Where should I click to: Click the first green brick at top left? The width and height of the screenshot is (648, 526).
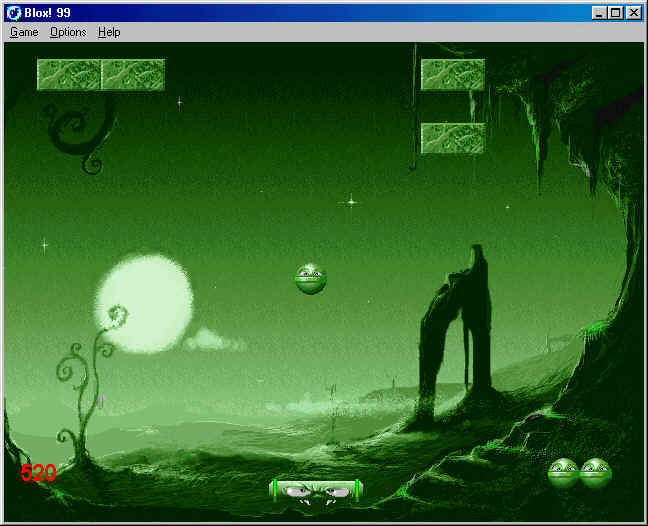tap(69, 75)
